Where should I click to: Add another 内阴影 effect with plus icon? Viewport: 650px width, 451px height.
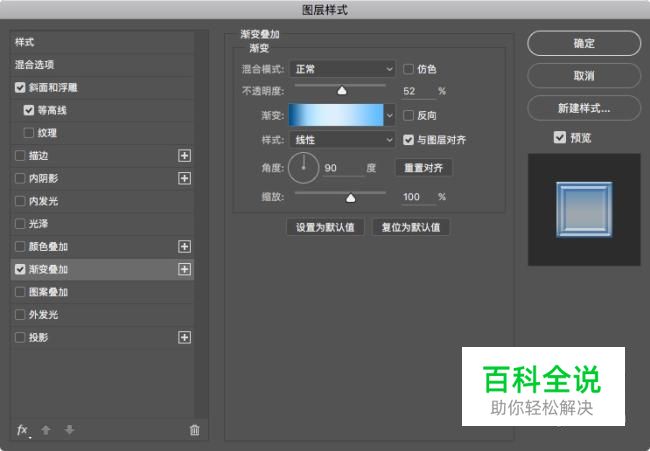point(184,179)
